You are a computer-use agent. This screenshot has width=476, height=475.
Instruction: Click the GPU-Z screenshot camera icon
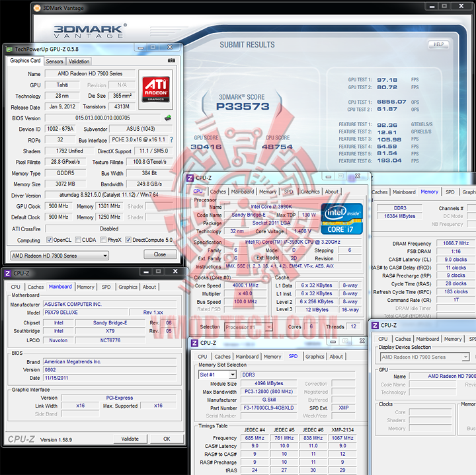171,60
